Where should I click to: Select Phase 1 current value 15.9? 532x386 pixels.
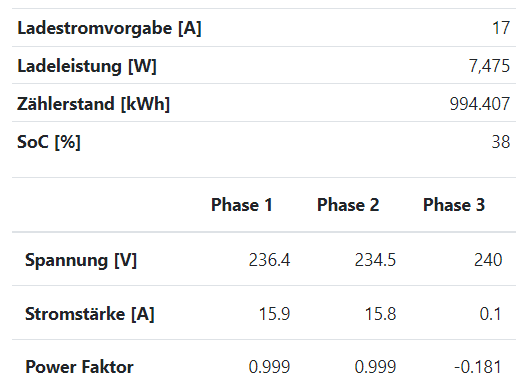274,314
